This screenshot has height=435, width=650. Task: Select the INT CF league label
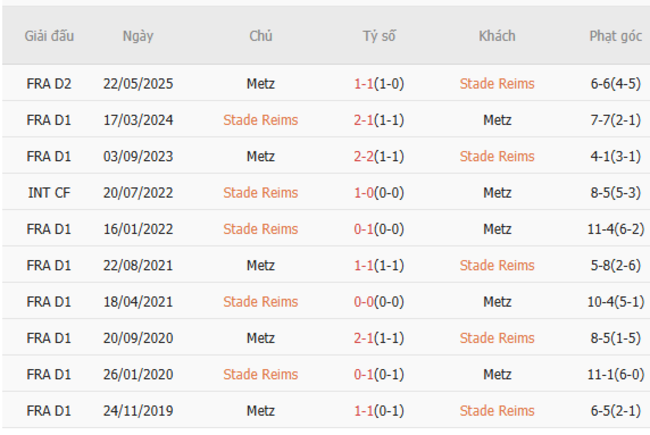click(x=49, y=193)
